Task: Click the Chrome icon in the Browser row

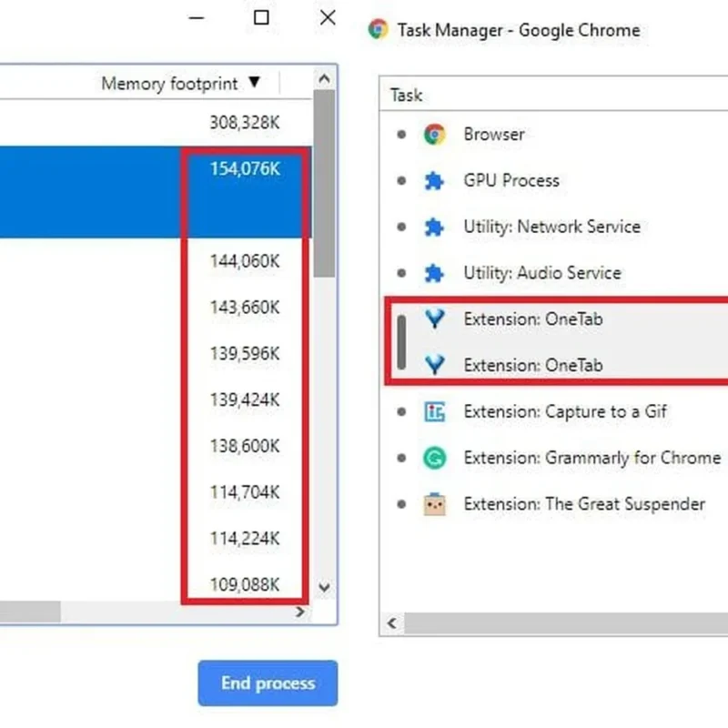Action: (x=435, y=135)
